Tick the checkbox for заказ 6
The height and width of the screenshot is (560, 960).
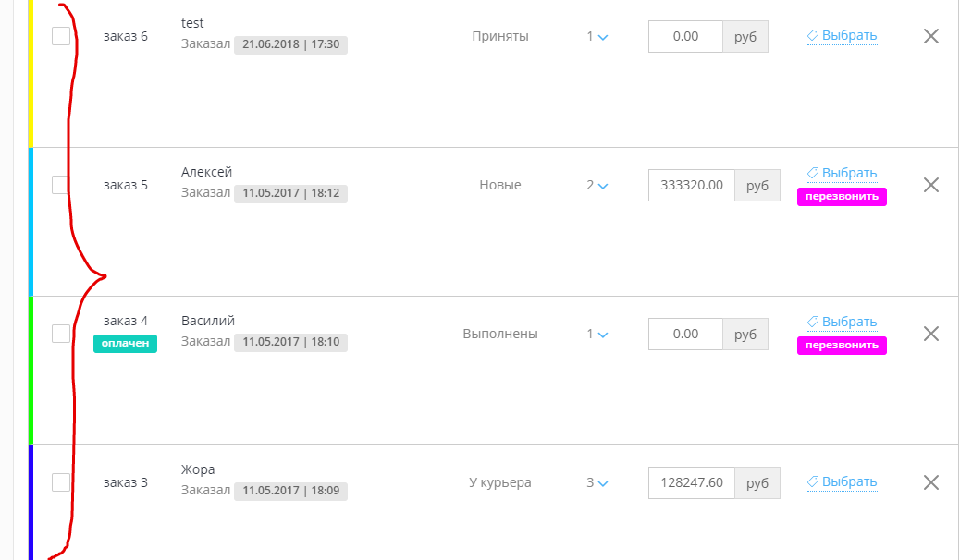pyautogui.click(x=61, y=36)
